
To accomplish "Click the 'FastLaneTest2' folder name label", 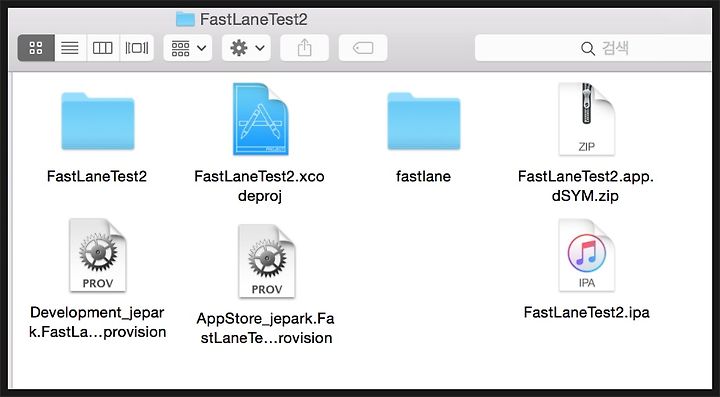I will coord(97,176).
